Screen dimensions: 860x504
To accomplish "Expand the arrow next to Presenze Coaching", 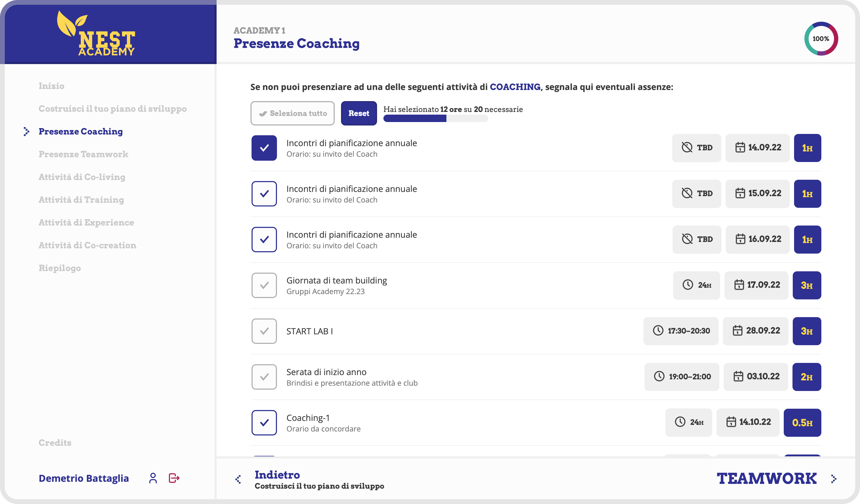I will pyautogui.click(x=27, y=131).
